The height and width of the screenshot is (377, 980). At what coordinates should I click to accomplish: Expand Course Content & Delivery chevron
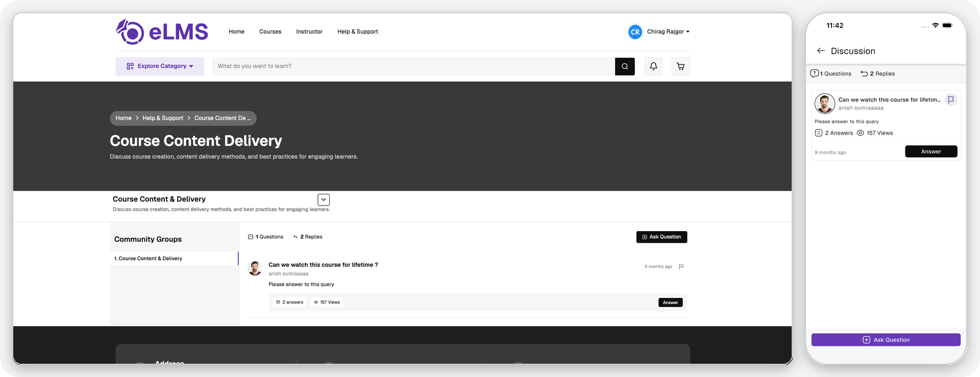click(324, 199)
